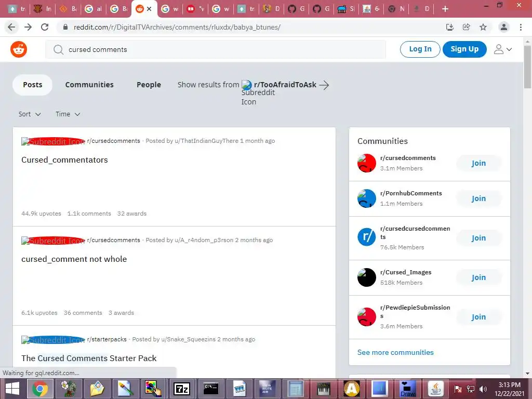The height and width of the screenshot is (399, 532).
Task: Click the share page icon in the address bar
Action: pyautogui.click(x=467, y=27)
